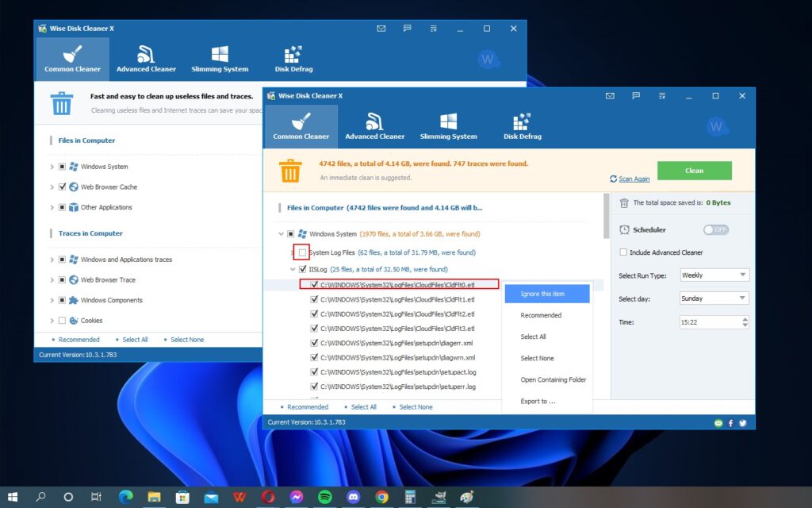Screen dimensions: 812x508
Task: Open Disk Defrag in back window
Action: coord(293,59)
